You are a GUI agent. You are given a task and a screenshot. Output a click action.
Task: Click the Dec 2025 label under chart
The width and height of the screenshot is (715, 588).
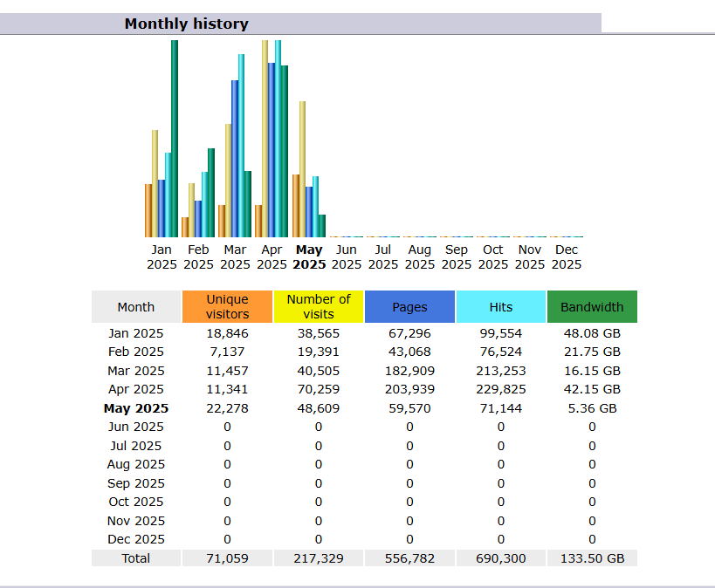567,257
